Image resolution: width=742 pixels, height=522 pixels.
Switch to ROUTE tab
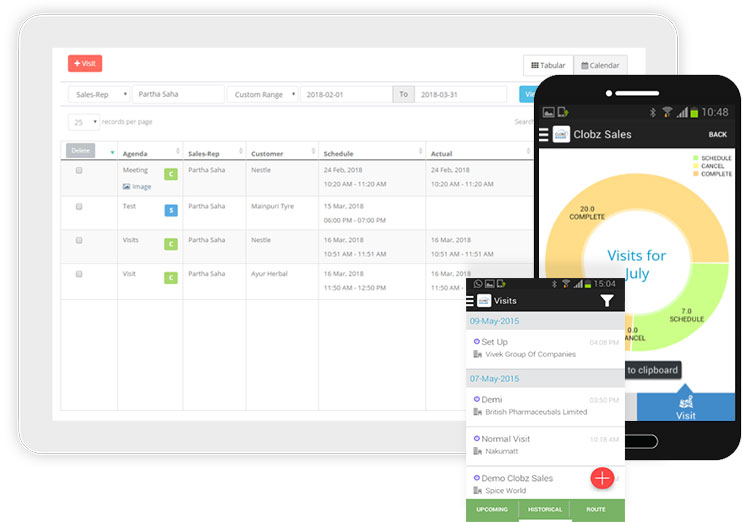596,510
